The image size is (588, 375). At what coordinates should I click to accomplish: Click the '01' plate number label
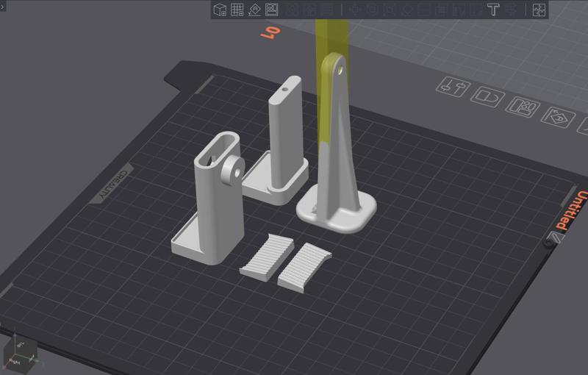(270, 32)
